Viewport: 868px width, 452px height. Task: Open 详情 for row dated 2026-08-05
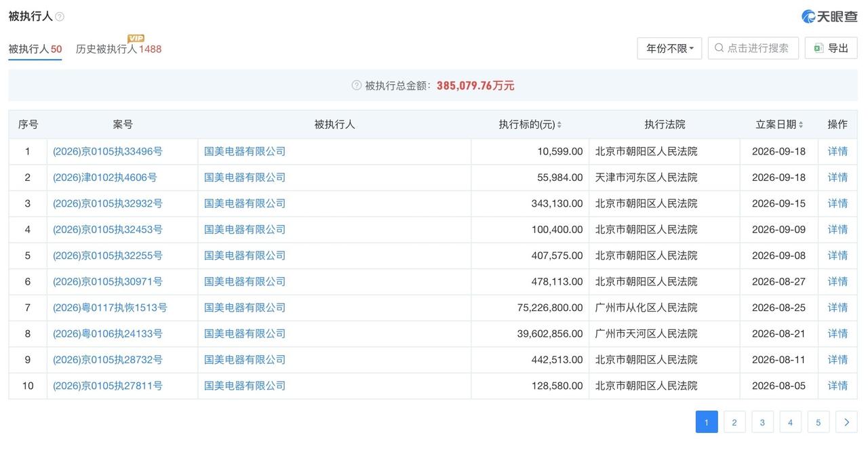point(837,386)
